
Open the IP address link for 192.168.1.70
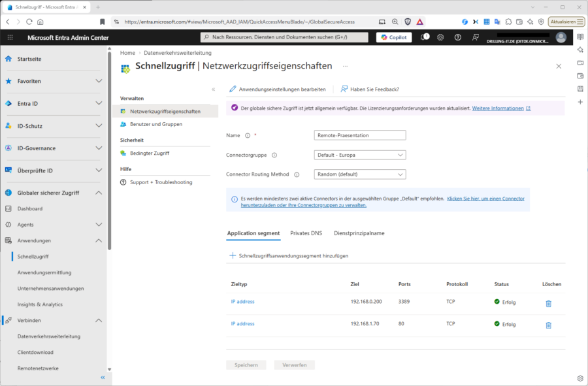coord(242,324)
